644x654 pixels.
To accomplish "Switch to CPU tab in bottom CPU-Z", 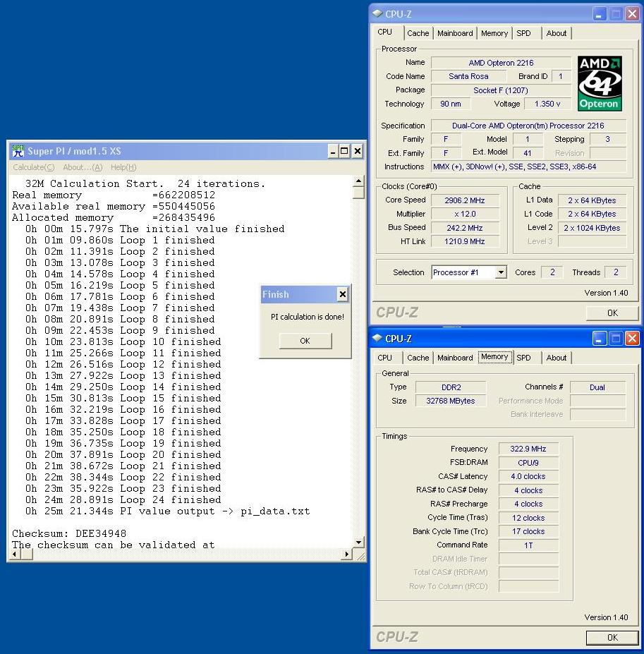I will [385, 358].
